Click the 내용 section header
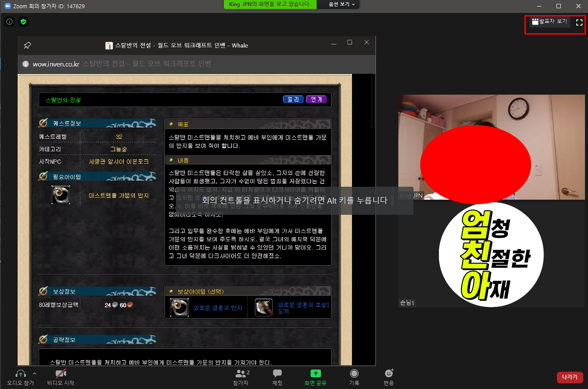 [x=248, y=160]
